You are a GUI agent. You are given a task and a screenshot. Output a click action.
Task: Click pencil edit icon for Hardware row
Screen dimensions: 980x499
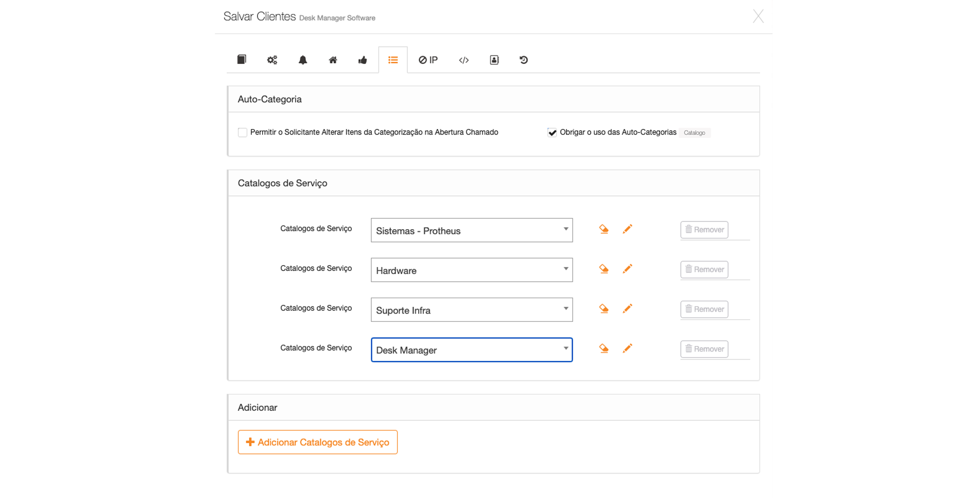[627, 269]
